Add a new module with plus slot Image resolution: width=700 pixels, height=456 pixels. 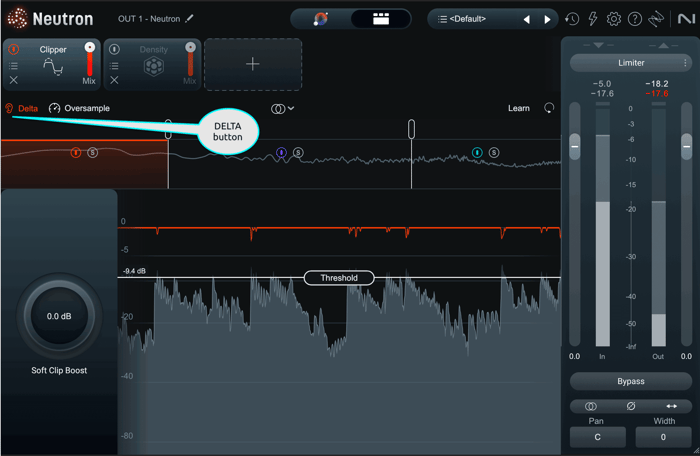[253, 64]
